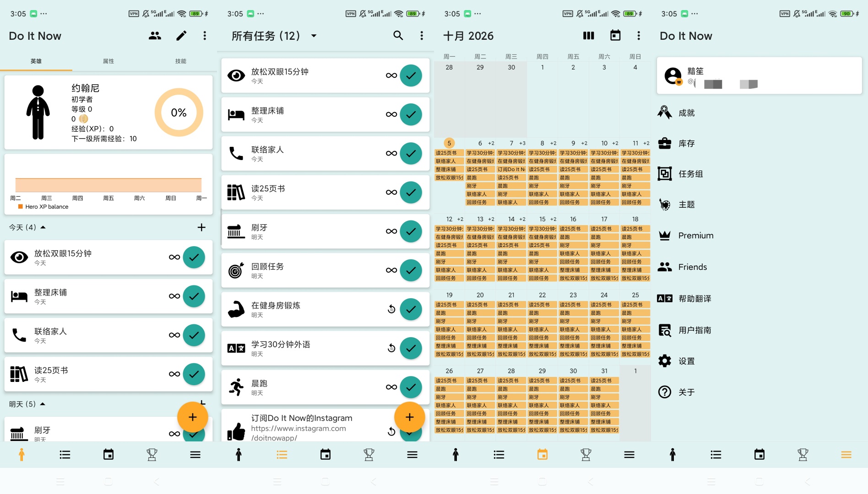This screenshot has height=494, width=868.
Task: Complete 整理床铺 in all tasks list
Action: (411, 114)
